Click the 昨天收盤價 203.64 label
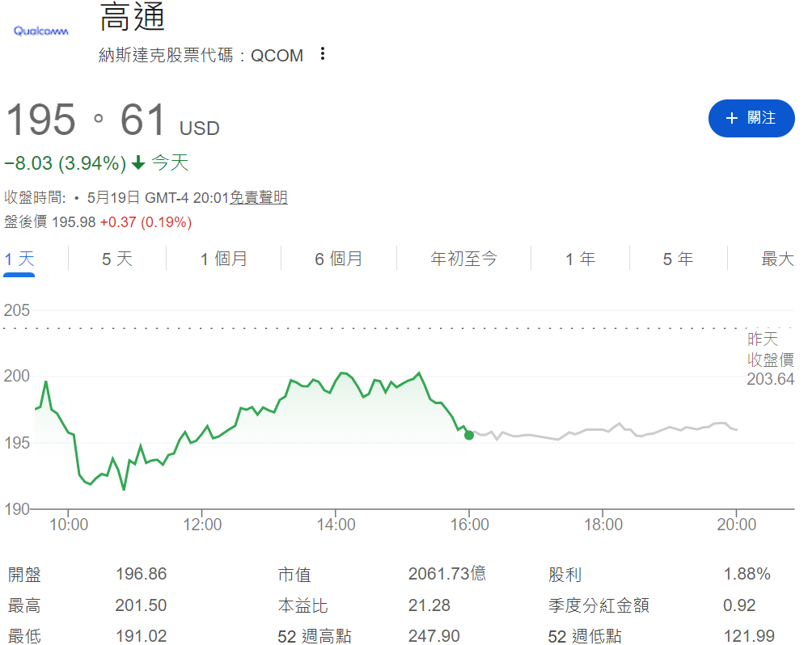 (x=771, y=359)
